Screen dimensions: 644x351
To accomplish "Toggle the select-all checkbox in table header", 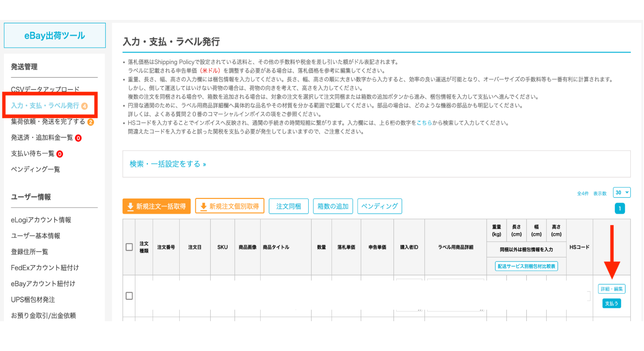I will click(129, 247).
